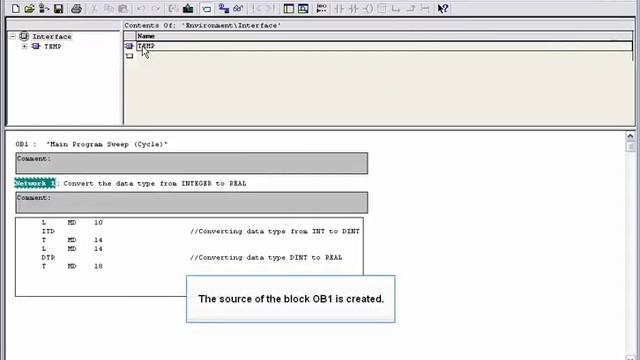This screenshot has width=640, height=360.
Task: Click the New network toolbar icon
Action: click(x=224, y=9)
